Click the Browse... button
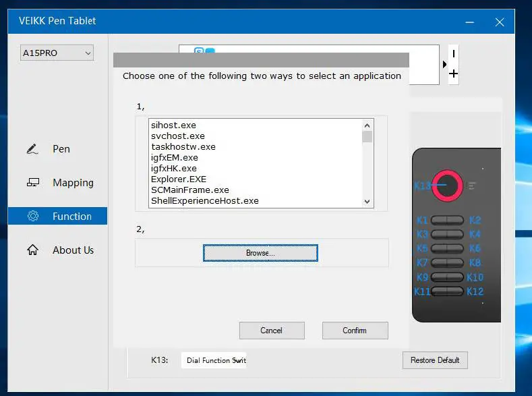Image resolution: width=532 pixels, height=396 pixels. point(260,253)
